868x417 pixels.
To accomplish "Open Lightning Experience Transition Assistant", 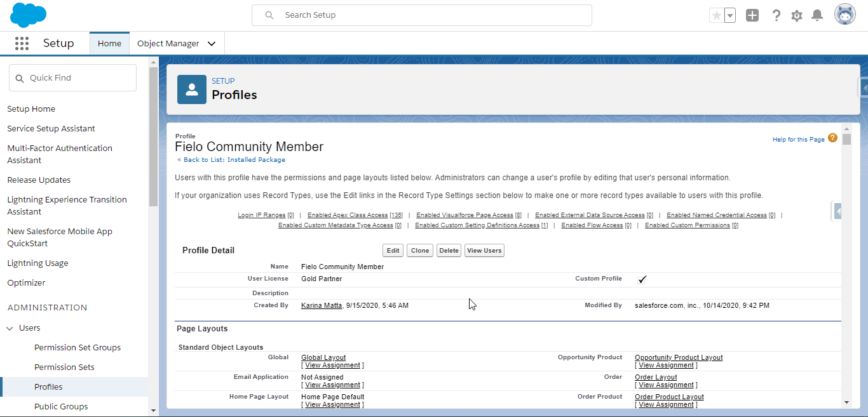I will click(67, 206).
